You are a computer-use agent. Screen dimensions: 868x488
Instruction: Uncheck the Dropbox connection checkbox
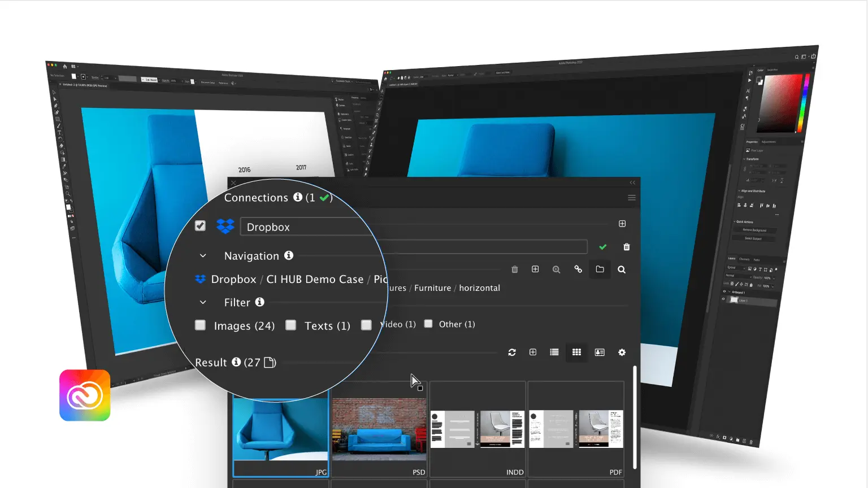click(199, 225)
